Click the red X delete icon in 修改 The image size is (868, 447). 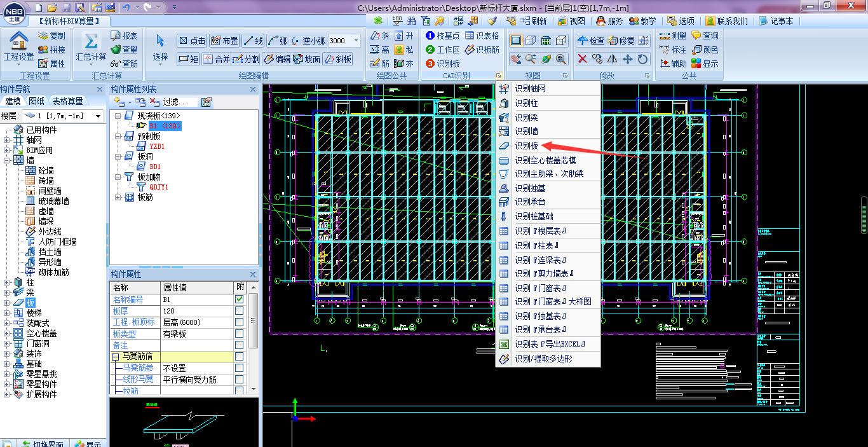point(582,59)
